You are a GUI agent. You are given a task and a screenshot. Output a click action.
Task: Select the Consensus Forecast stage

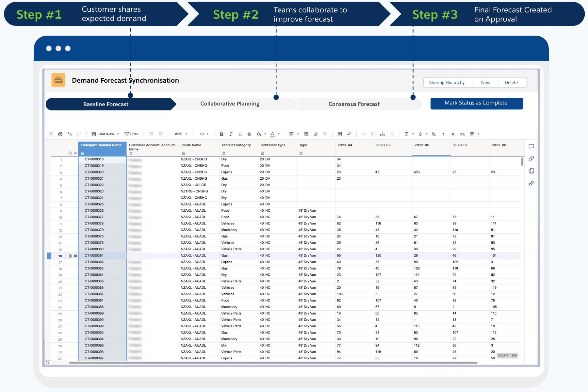pos(354,104)
